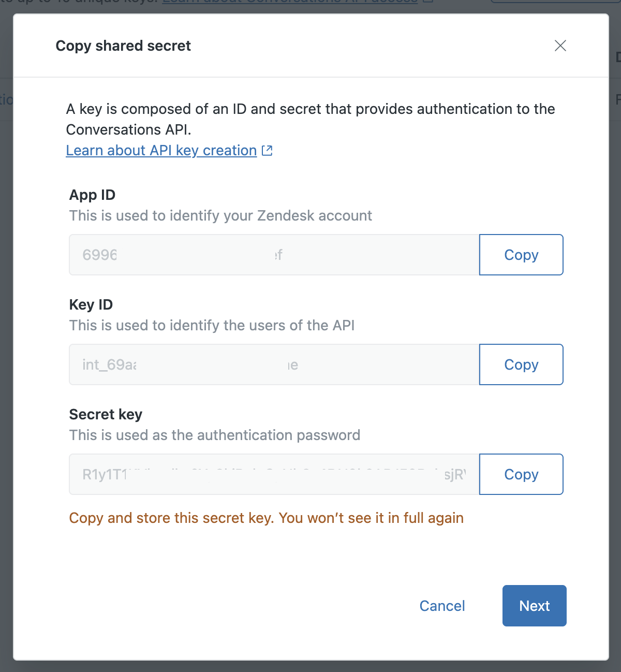Viewport: 621px width, 672px height.
Task: Click the secret key storage warning message
Action: (266, 518)
